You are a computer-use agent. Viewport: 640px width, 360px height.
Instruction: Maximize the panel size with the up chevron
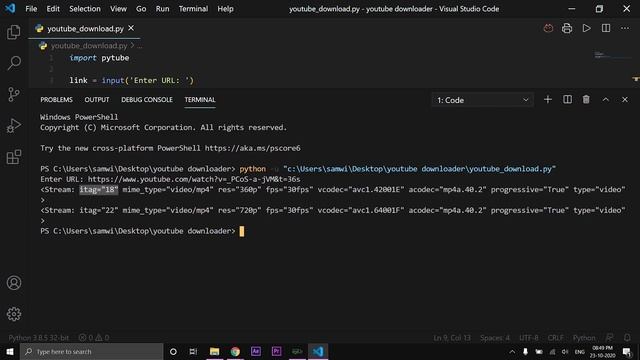606,100
